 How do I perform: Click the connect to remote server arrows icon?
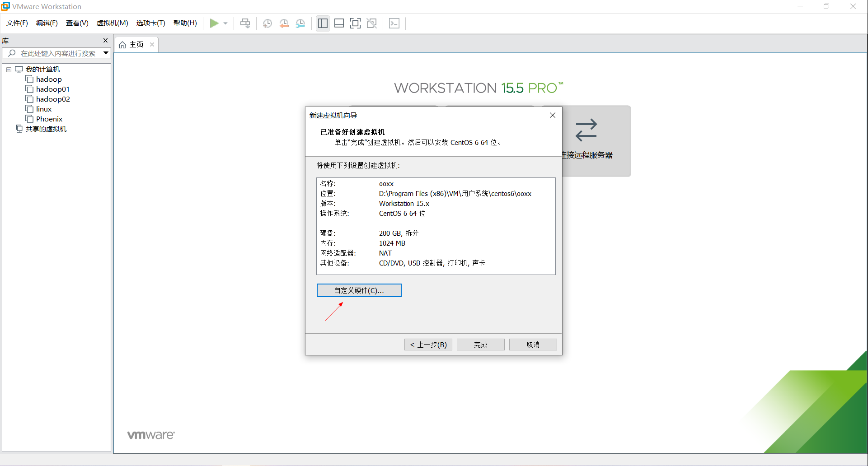(x=586, y=130)
